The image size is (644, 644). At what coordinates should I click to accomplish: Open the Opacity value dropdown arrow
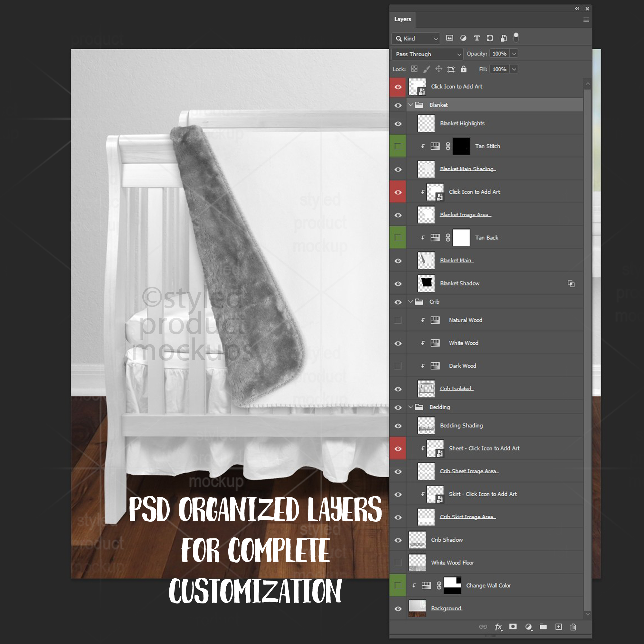(x=514, y=54)
